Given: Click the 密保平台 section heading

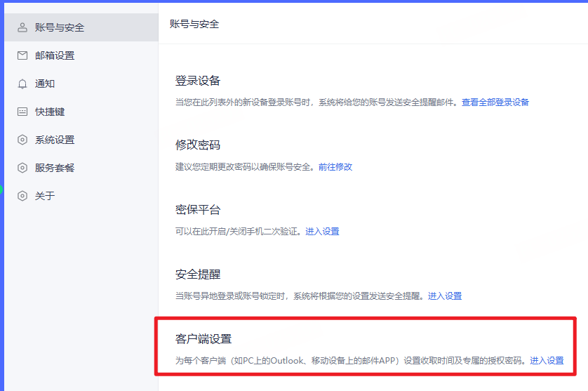Looking at the screenshot, I should (198, 209).
